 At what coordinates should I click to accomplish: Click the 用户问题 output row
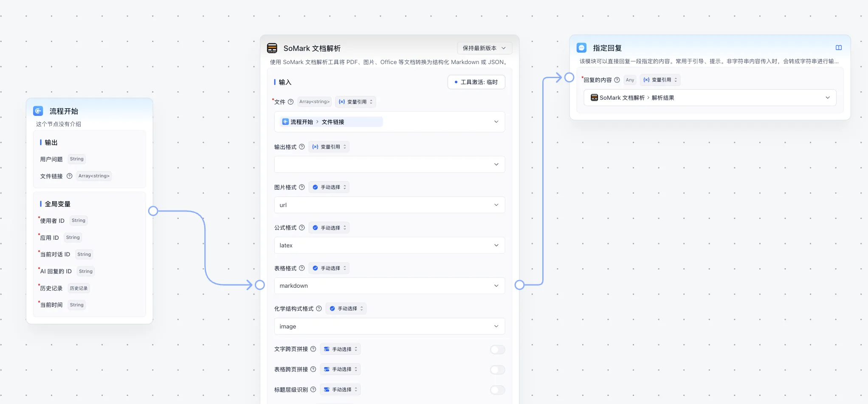[x=63, y=159]
